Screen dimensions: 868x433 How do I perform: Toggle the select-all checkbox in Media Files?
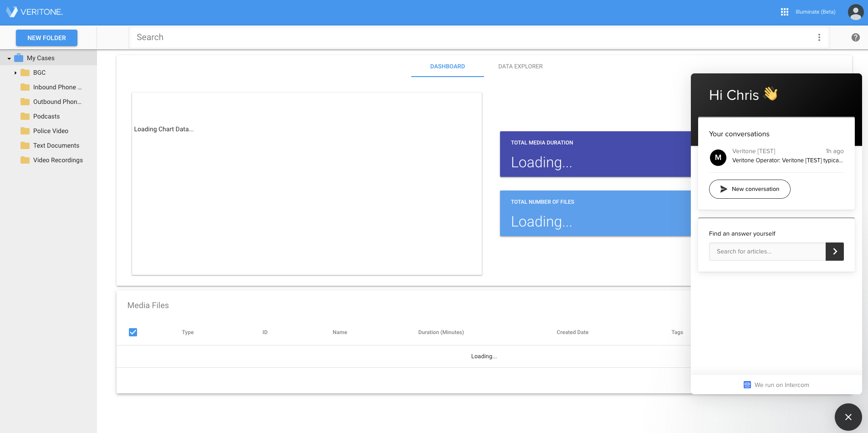[133, 332]
